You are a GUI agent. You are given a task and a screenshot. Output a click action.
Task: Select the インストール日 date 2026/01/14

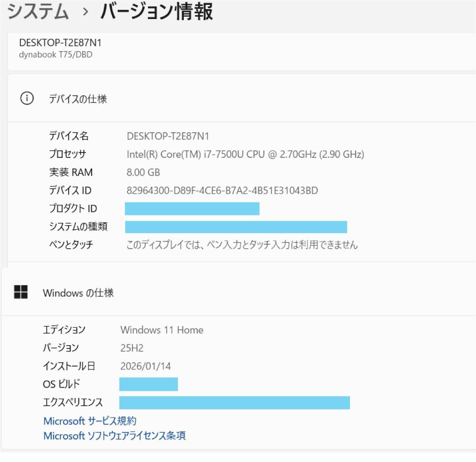pyautogui.click(x=146, y=366)
